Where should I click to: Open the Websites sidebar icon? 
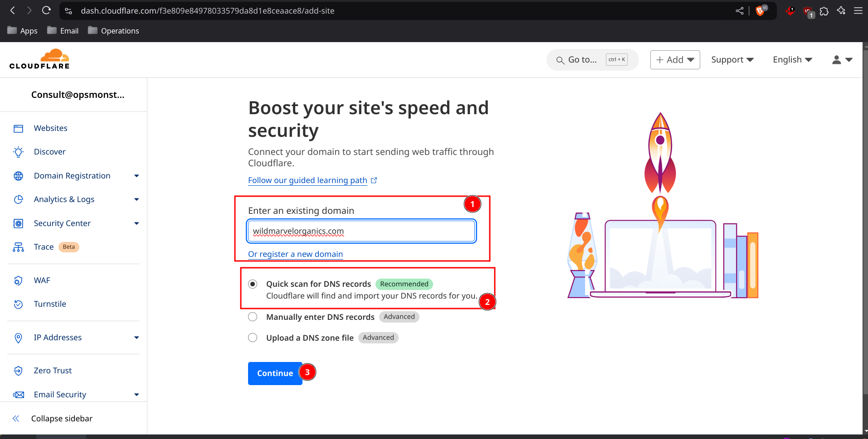[x=18, y=129]
